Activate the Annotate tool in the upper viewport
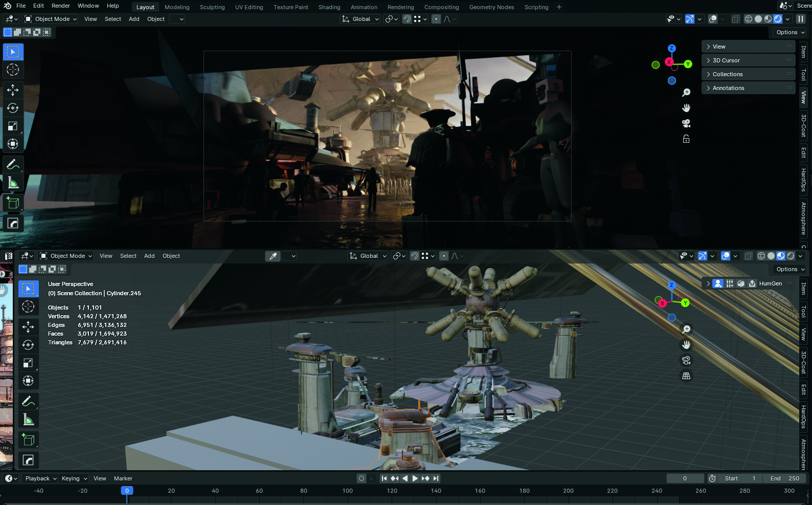 point(13,165)
